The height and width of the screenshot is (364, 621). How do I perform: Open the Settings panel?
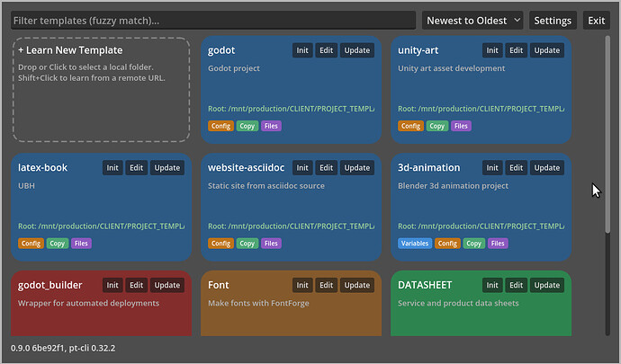click(x=553, y=21)
